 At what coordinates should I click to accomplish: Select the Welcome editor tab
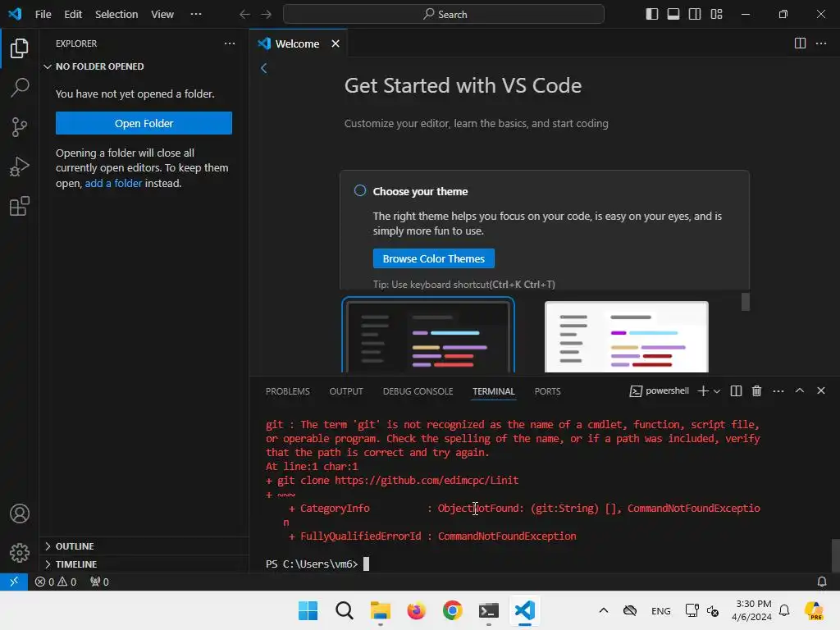(x=298, y=43)
